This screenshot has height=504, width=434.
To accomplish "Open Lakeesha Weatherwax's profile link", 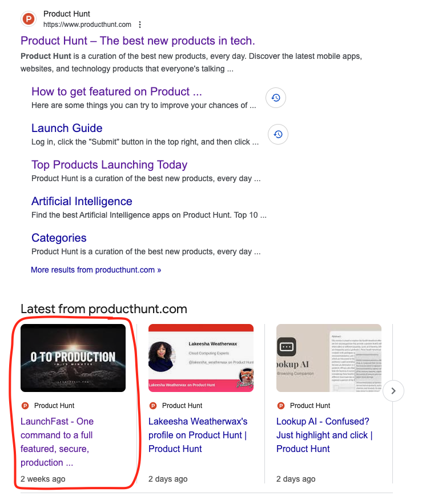I will pyautogui.click(x=198, y=435).
